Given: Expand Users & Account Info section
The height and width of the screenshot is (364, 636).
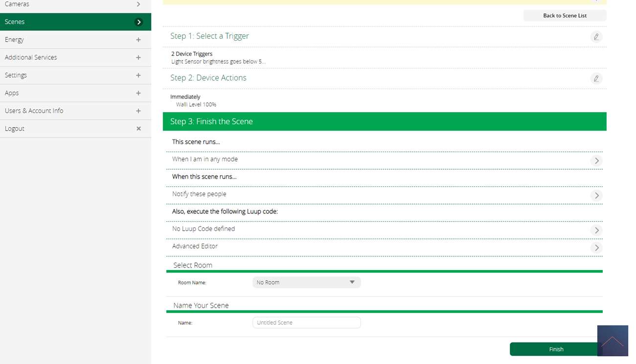Looking at the screenshot, I should (138, 111).
